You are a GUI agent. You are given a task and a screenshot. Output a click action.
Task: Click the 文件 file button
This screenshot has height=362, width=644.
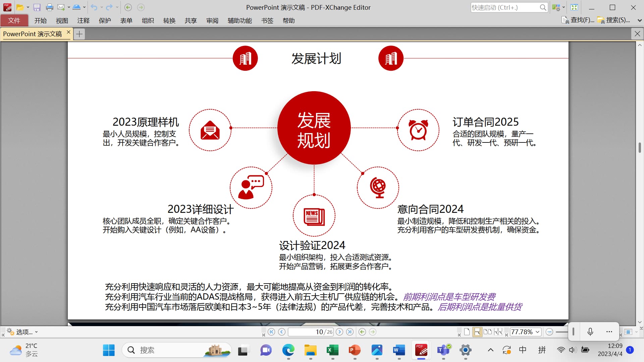pyautogui.click(x=14, y=21)
